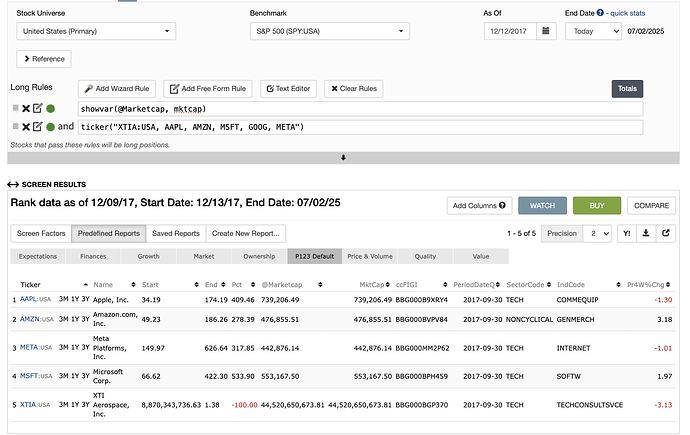The width and height of the screenshot is (690, 435).
Task: Open the Stock Universe dropdown
Action: [x=96, y=31]
